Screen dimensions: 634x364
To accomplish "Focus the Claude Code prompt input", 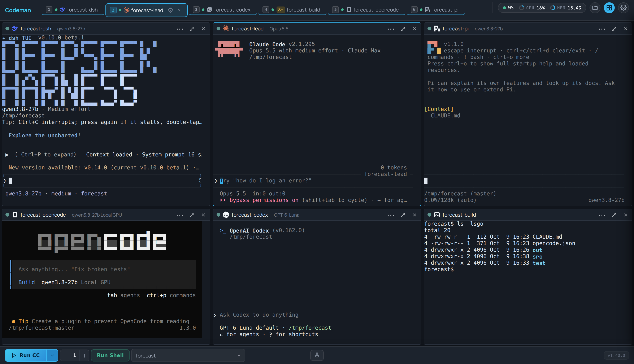I will coord(314,181).
